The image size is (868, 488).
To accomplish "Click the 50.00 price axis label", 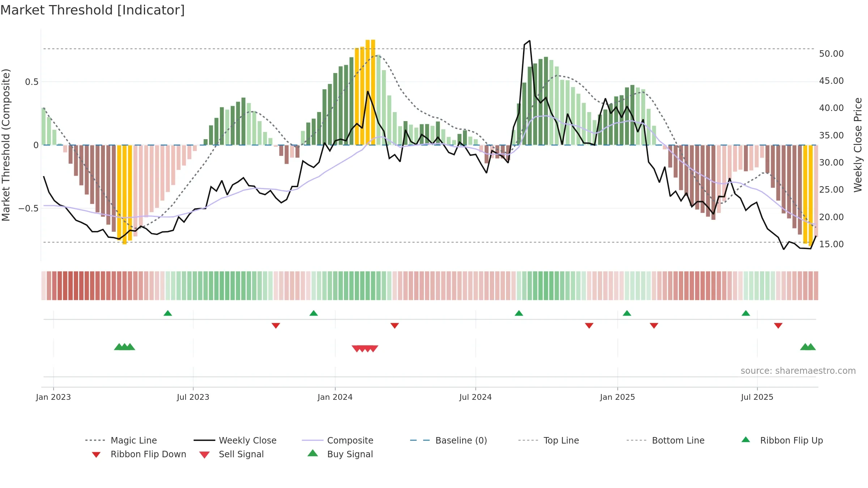I will 831,54.
